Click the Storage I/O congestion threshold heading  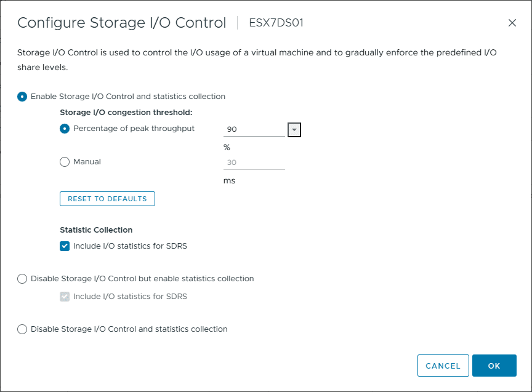pos(126,113)
